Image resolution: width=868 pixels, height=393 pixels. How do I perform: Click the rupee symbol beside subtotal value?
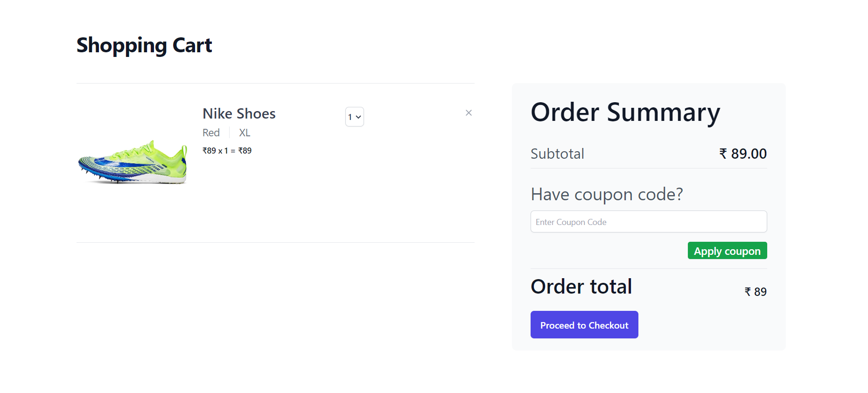point(723,154)
